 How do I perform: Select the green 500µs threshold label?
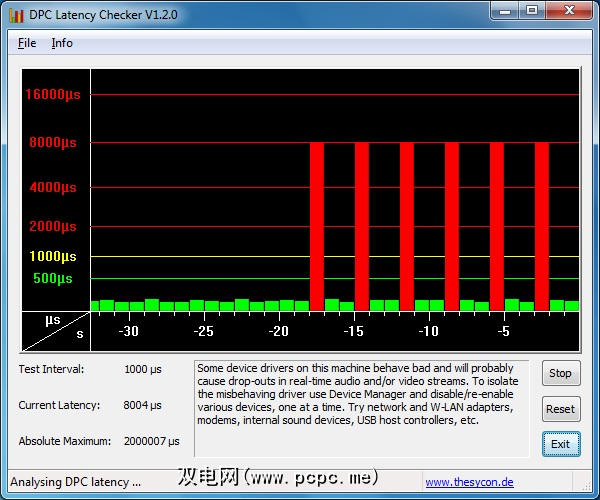(53, 278)
